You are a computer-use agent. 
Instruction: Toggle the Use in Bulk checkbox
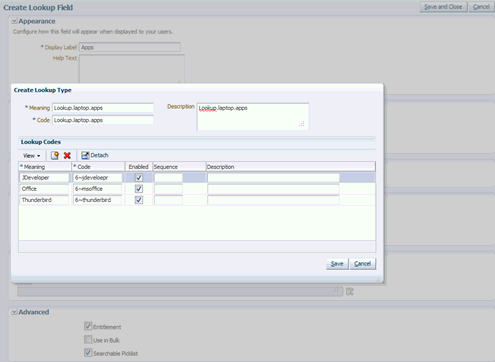coord(88,340)
